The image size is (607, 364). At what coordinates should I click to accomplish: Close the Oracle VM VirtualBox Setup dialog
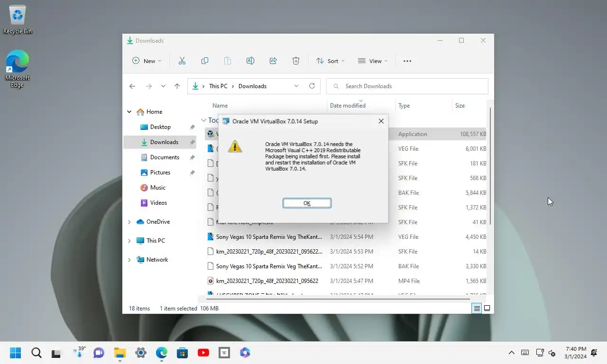381,121
